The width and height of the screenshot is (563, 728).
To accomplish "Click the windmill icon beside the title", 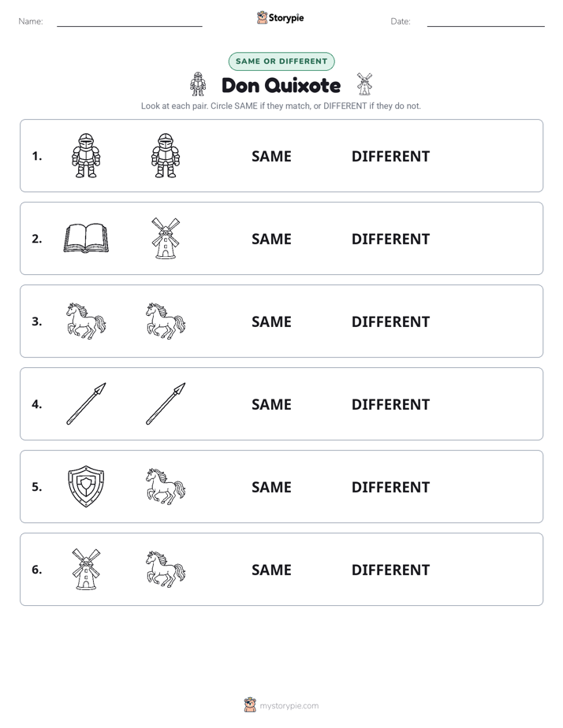I will pyautogui.click(x=364, y=84).
